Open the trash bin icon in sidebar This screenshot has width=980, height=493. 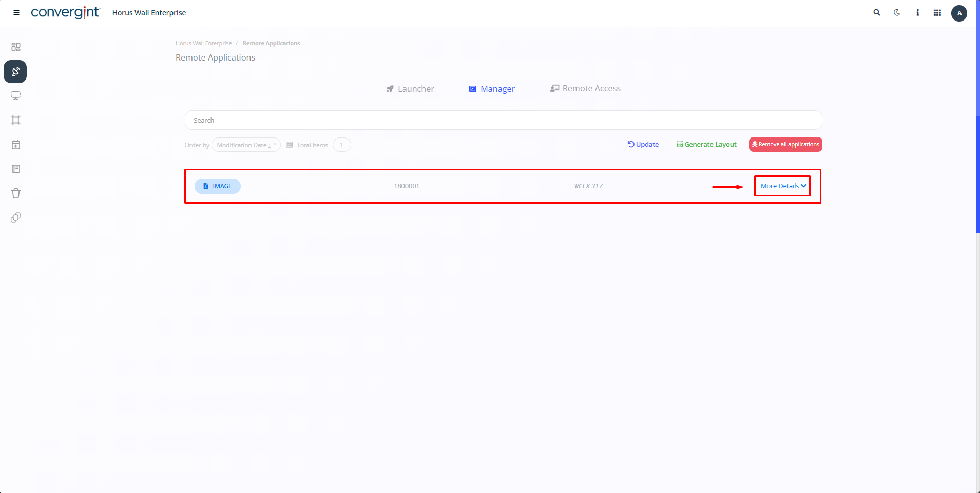coord(16,193)
